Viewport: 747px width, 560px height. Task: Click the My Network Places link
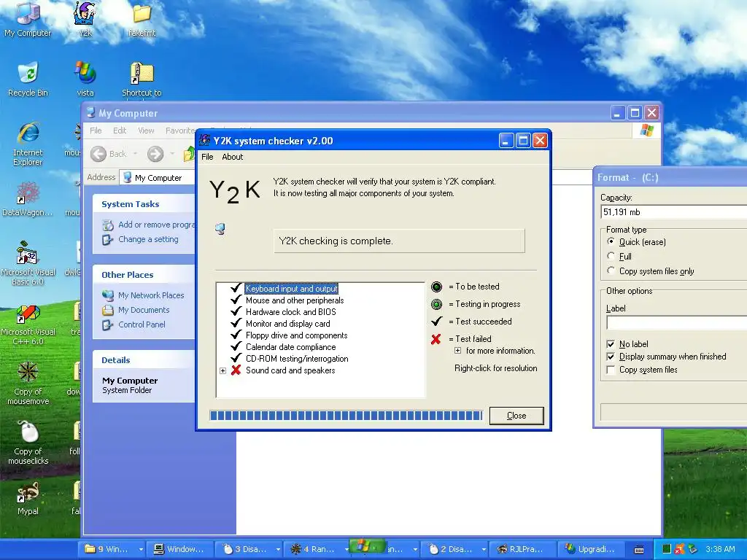151,295
